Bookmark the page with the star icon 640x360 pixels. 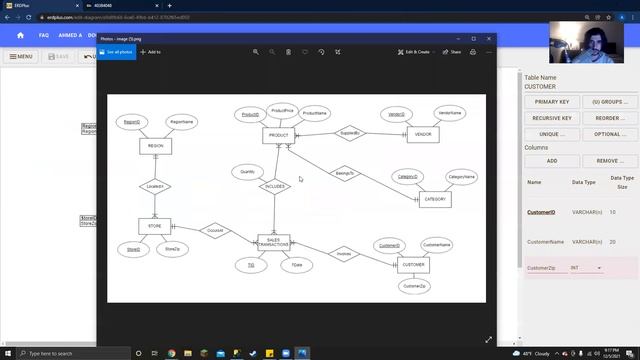click(609, 18)
